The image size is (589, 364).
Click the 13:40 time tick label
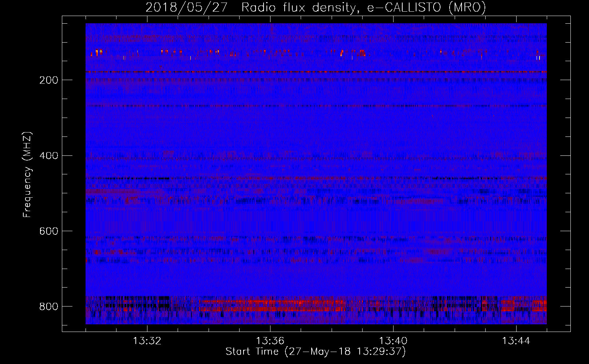(x=393, y=341)
